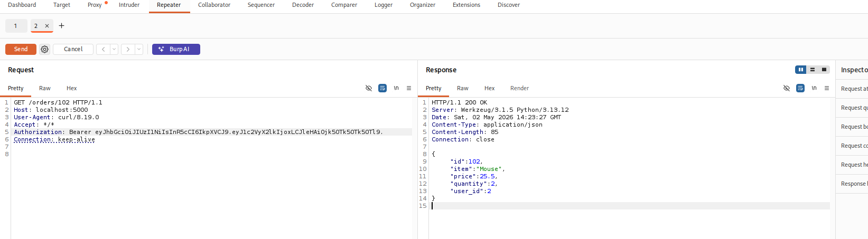Go back to previous request in history
The width and height of the screenshot is (868, 239).
coord(103,49)
